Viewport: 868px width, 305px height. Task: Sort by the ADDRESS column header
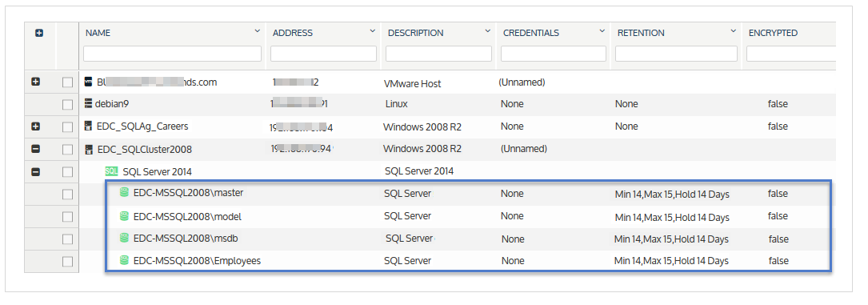pyautogui.click(x=293, y=33)
